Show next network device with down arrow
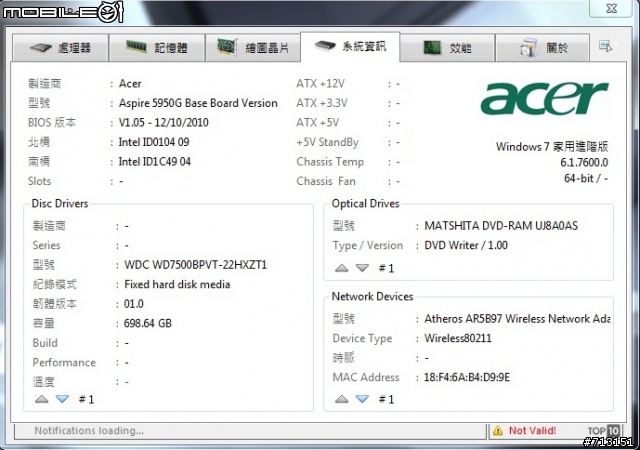 [362, 399]
